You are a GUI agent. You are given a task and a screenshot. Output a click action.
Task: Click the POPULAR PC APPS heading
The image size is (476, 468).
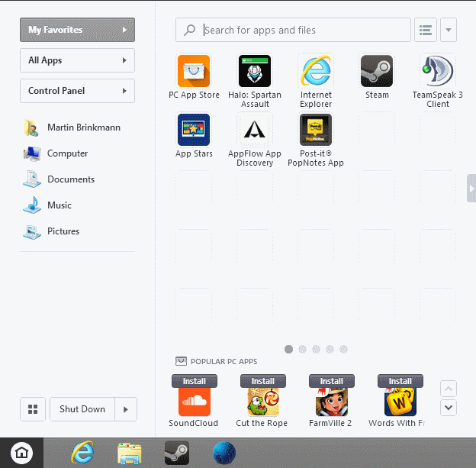[x=224, y=361]
